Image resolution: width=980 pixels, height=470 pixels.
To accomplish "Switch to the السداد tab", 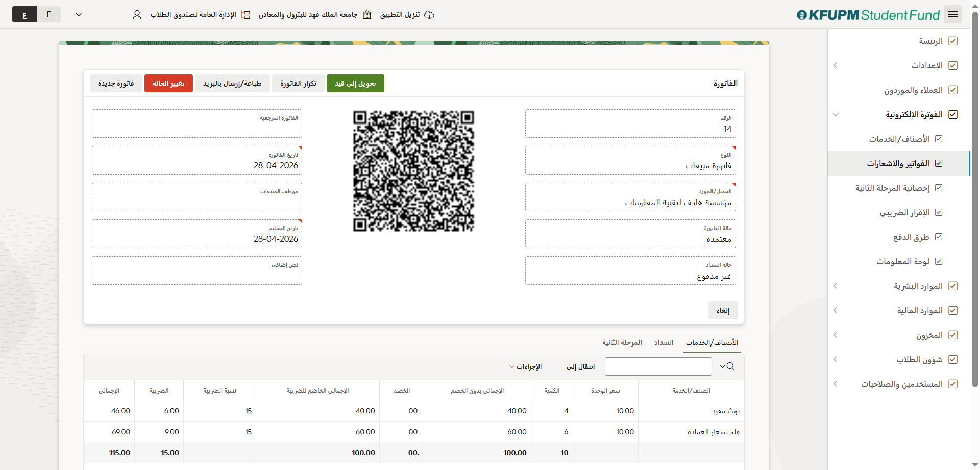I will [x=664, y=342].
